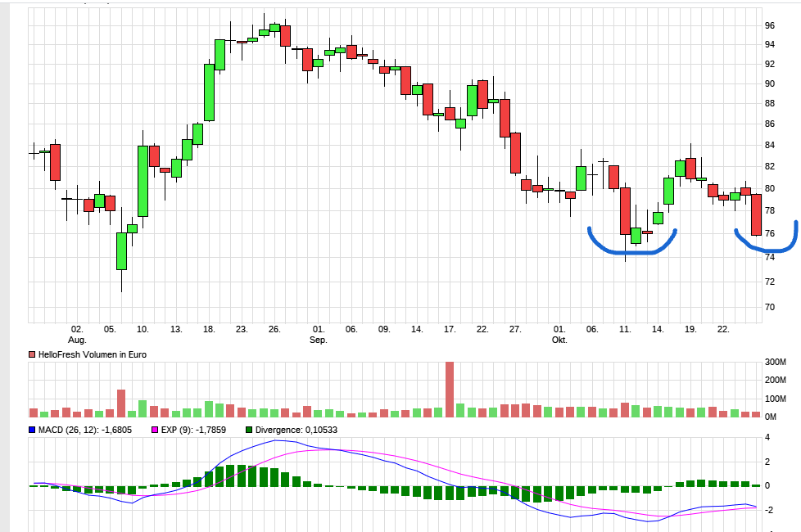Select the 'Divergence: 0,10533' label

click(296, 430)
